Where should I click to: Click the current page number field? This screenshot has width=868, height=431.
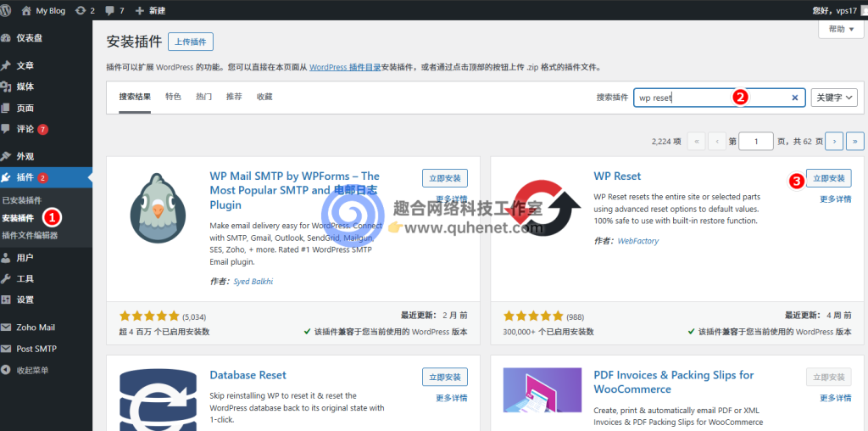click(755, 142)
